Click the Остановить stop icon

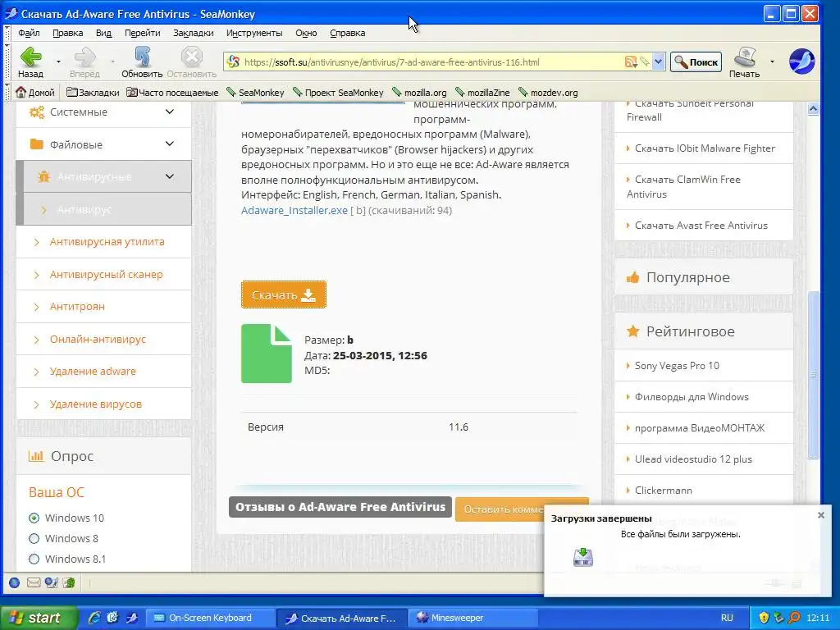tap(191, 57)
